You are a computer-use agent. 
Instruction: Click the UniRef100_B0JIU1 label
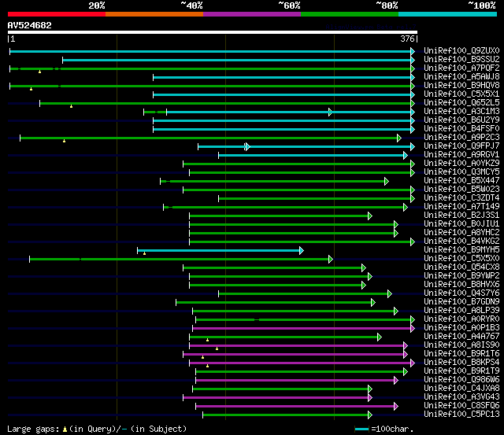click(461, 224)
